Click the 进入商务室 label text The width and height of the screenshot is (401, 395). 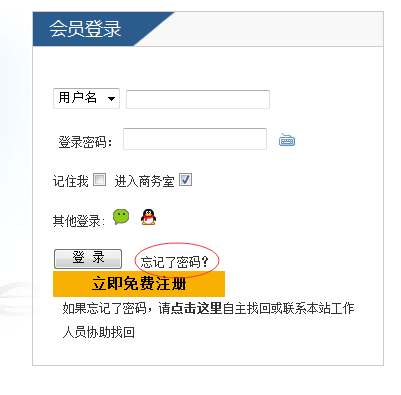145,182
